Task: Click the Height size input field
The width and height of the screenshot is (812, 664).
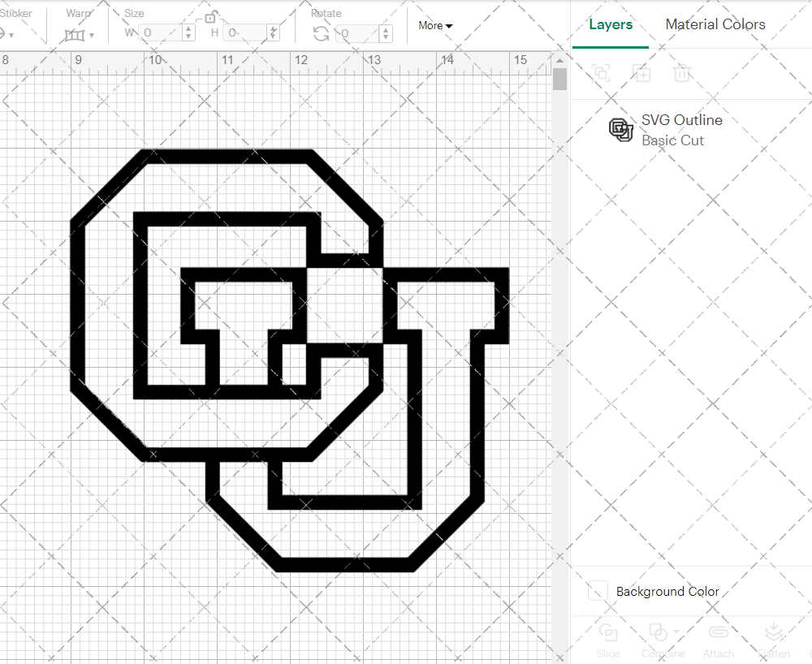Action: (x=246, y=33)
